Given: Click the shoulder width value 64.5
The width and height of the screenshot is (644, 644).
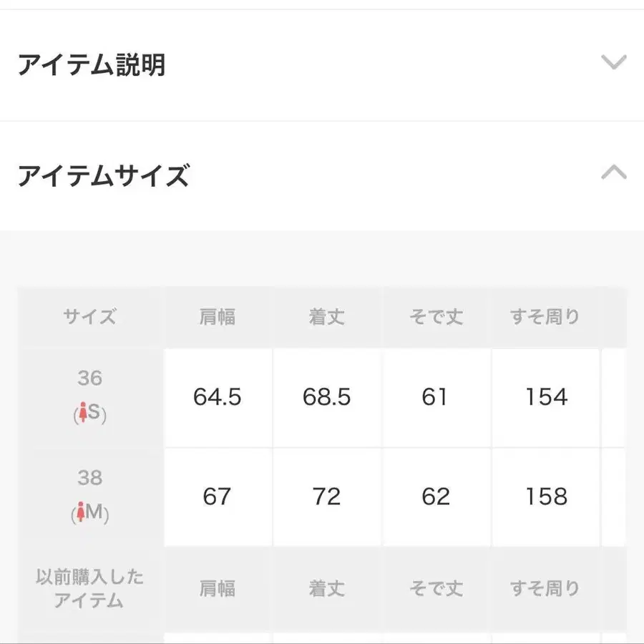Looking at the screenshot, I should 218,396.
